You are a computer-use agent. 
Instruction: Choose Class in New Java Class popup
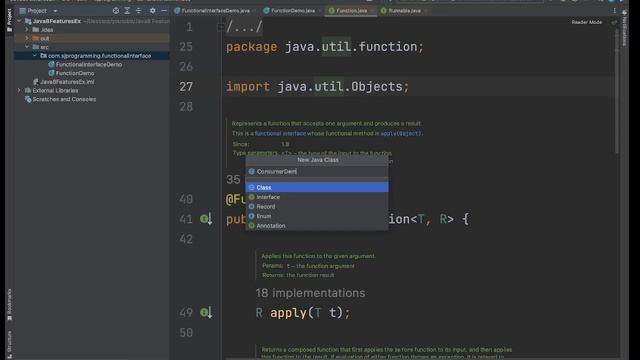point(317,187)
